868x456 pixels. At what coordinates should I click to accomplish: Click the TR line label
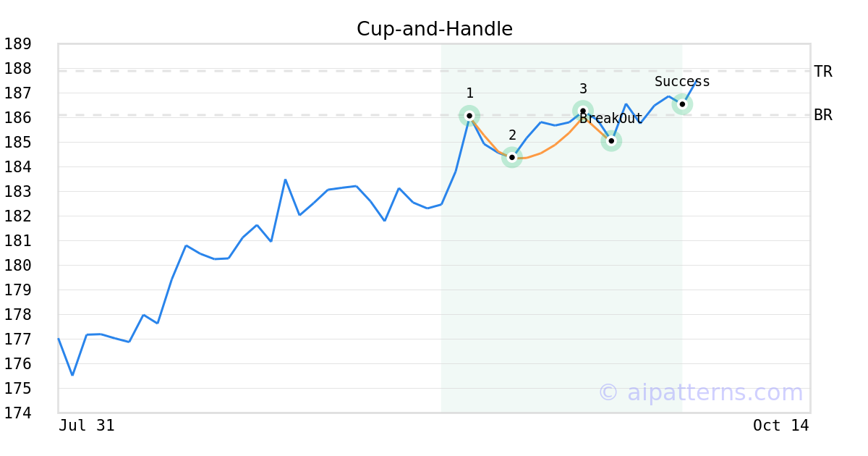[x=823, y=72]
